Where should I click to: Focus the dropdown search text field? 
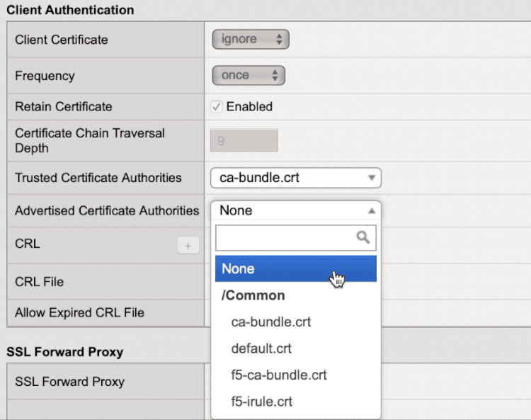pos(285,238)
